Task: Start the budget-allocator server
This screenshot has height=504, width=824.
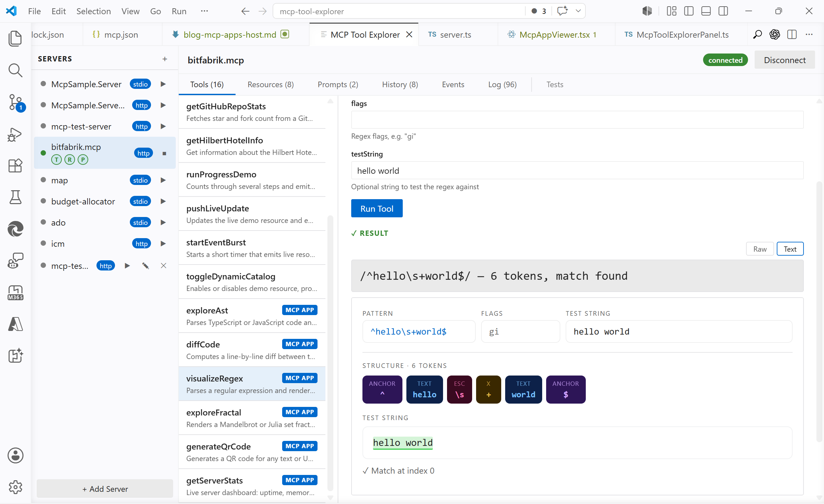Action: coord(163,201)
